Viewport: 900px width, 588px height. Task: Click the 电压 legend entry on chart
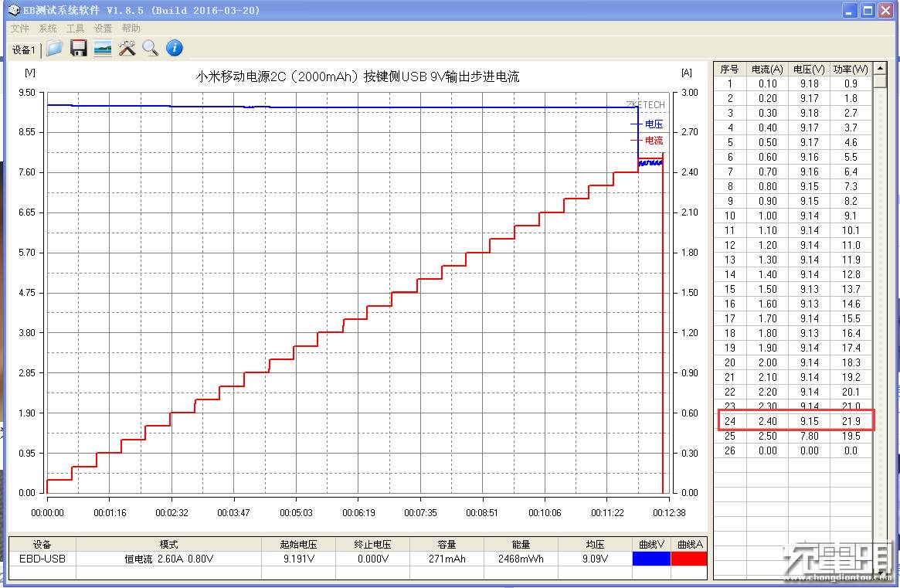647,124
